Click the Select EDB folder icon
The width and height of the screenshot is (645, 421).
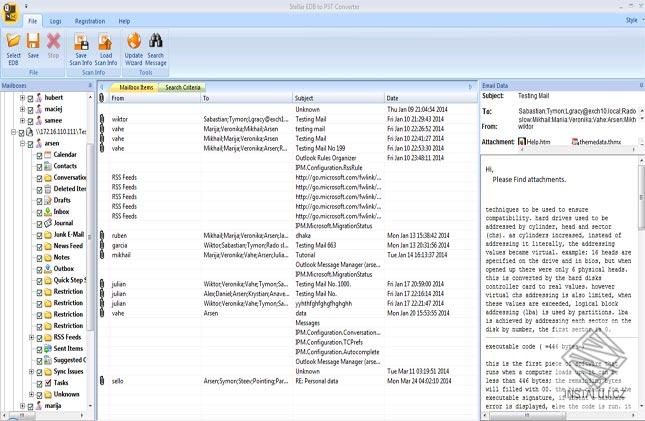[13, 41]
